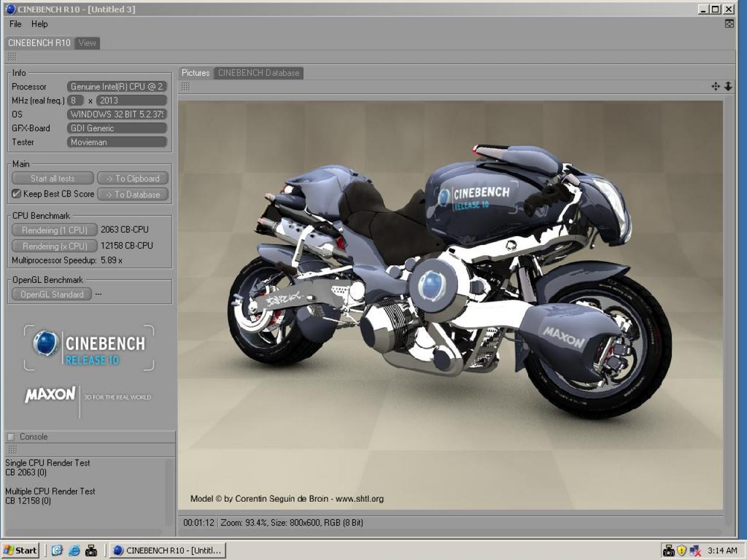Image resolution: width=747 pixels, height=560 pixels.
Task: Click CINEBENCH R10 taskbar button
Action: click(x=167, y=550)
